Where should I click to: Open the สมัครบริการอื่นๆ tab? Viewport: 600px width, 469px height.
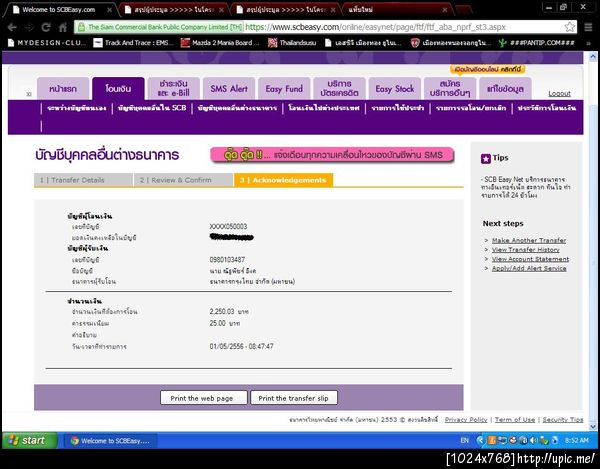click(x=450, y=88)
